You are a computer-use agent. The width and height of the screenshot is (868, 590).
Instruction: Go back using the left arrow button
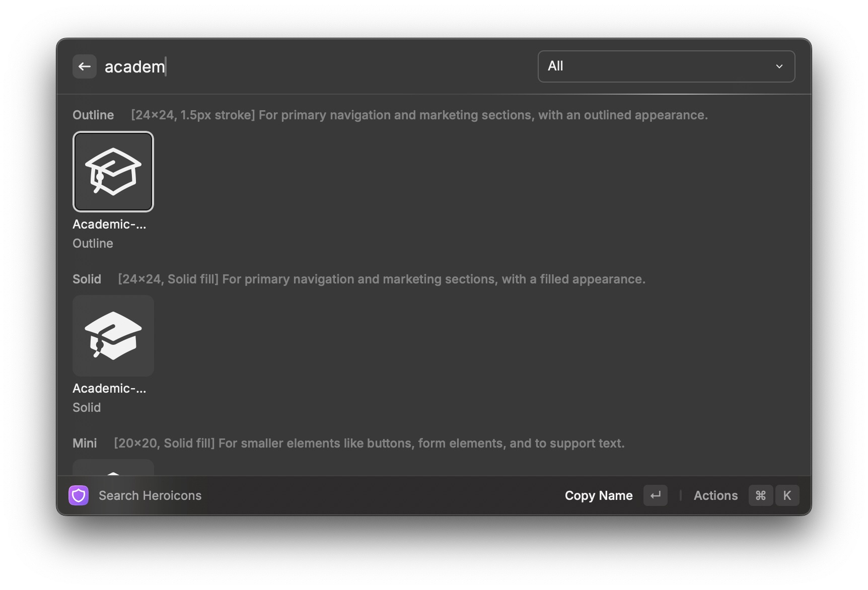point(85,66)
